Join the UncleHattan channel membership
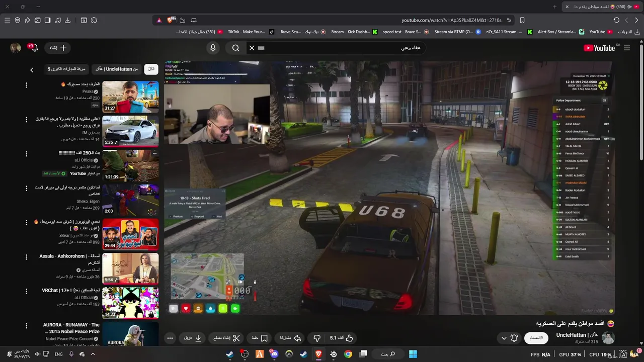 coord(536,338)
